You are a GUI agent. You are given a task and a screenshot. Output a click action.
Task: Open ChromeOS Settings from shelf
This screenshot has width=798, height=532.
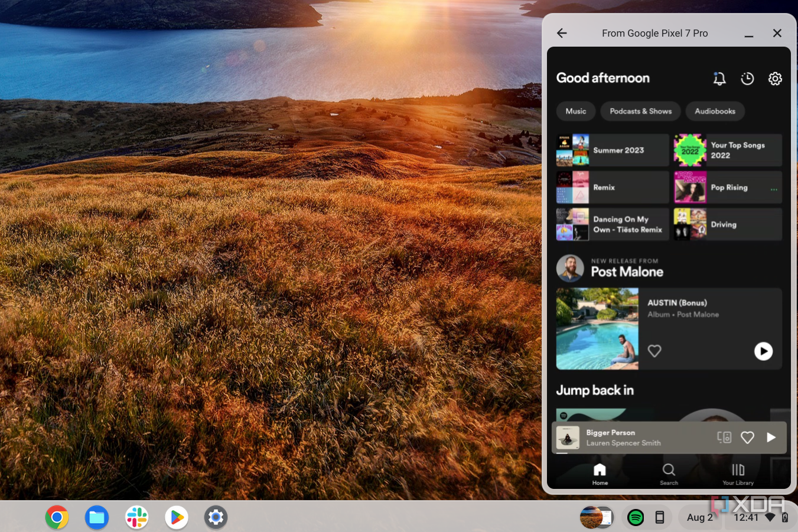point(216,517)
